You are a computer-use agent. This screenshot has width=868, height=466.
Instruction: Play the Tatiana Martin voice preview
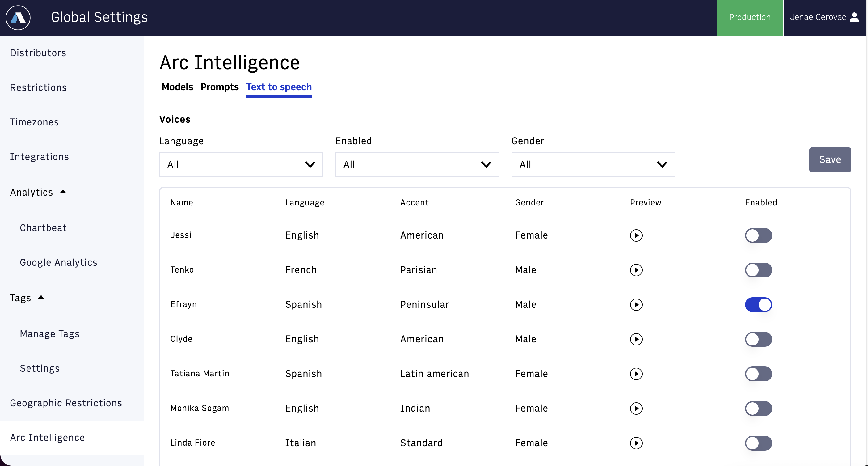(636, 374)
